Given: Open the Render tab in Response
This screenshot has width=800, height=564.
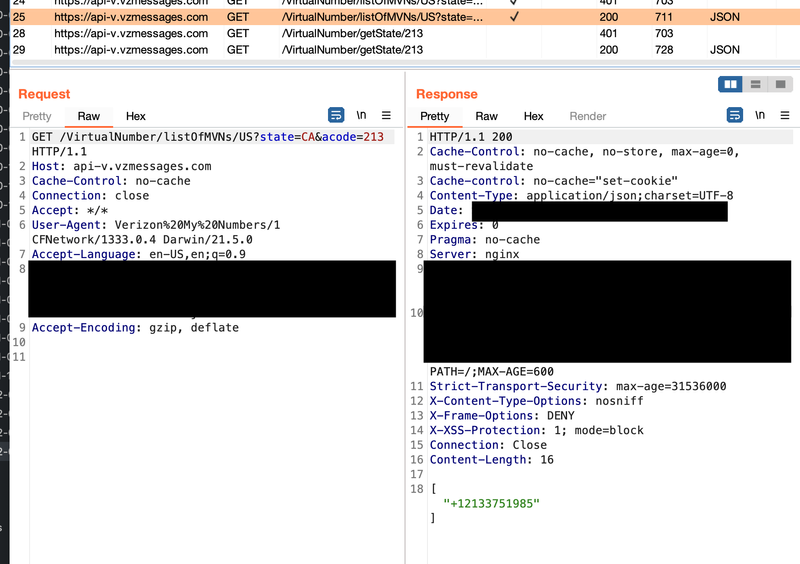Looking at the screenshot, I should click(588, 116).
